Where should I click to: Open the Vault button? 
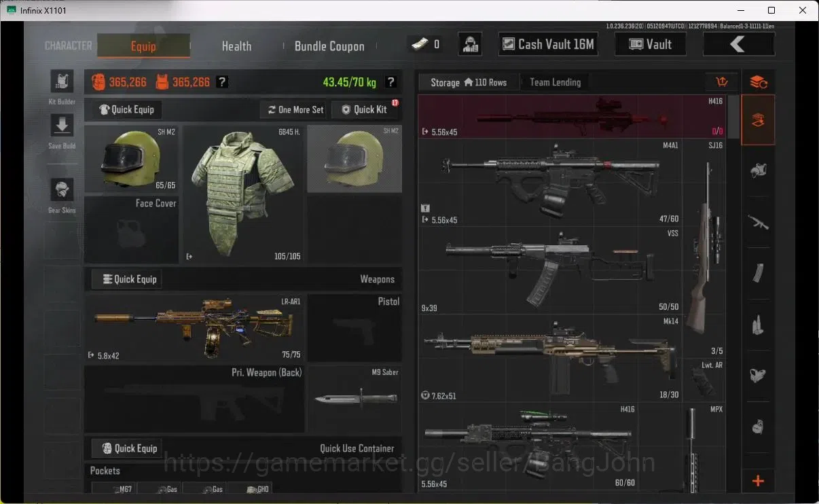[650, 44]
